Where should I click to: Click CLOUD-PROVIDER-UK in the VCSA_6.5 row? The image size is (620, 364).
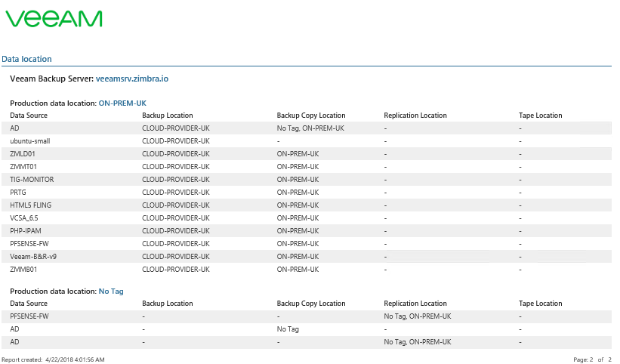[176, 218]
